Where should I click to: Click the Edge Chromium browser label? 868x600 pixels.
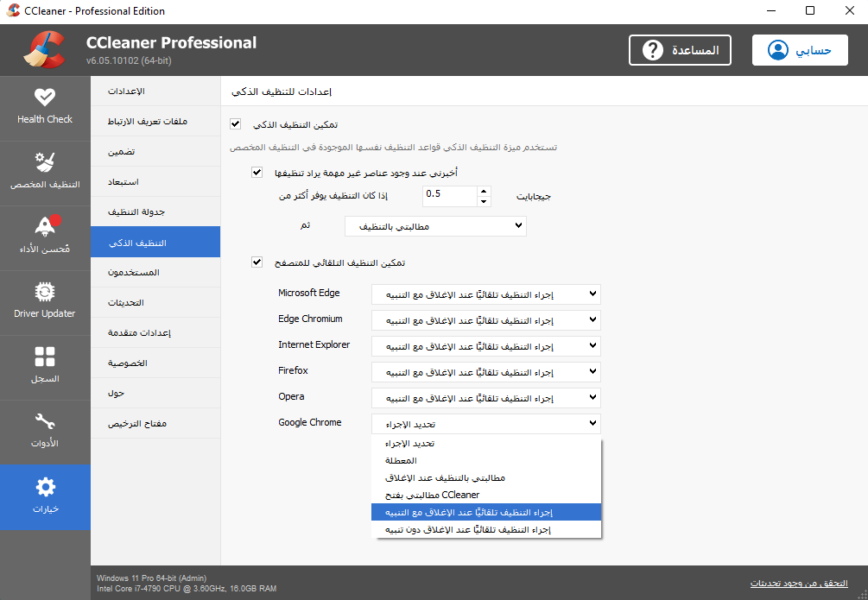pyautogui.click(x=310, y=319)
